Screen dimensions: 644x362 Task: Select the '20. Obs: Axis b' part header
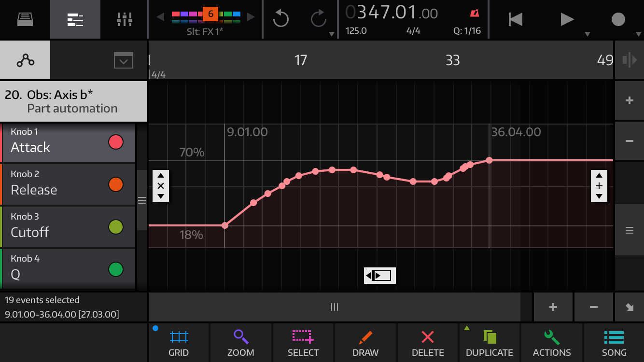pyautogui.click(x=73, y=100)
